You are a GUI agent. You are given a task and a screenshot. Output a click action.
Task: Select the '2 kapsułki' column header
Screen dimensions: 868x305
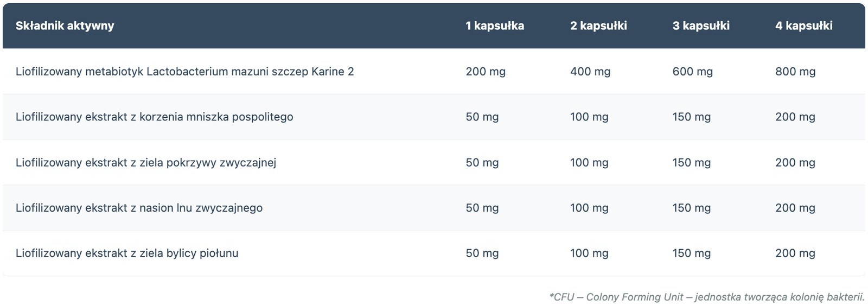tap(598, 26)
